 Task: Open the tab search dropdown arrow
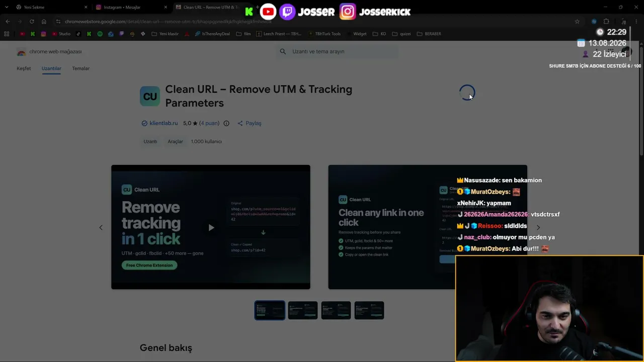[x=7, y=7]
